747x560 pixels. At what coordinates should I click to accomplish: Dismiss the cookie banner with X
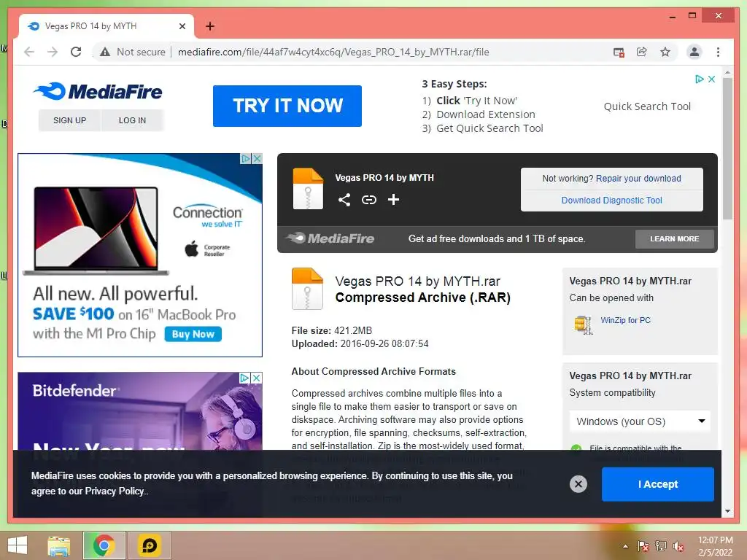(578, 484)
